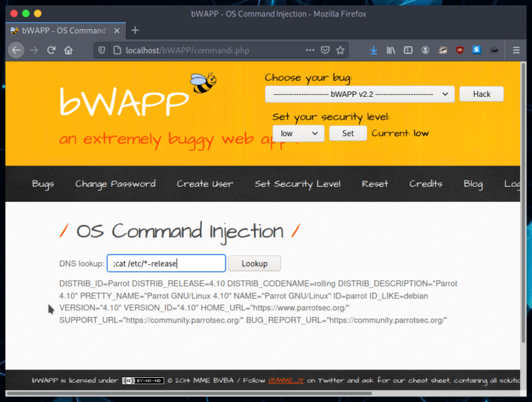Screen dimensions: 532x402
Task: Open Credits in the navigation bar
Action: 426,184
